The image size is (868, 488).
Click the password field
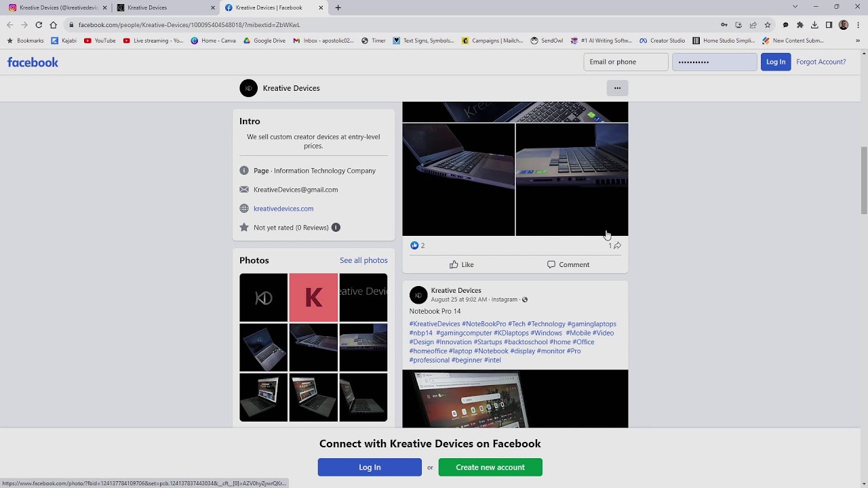coord(714,62)
